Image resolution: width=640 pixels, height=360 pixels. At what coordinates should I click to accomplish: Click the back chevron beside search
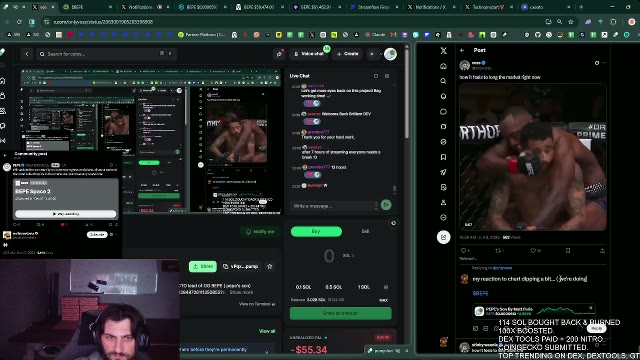[x=27, y=54]
